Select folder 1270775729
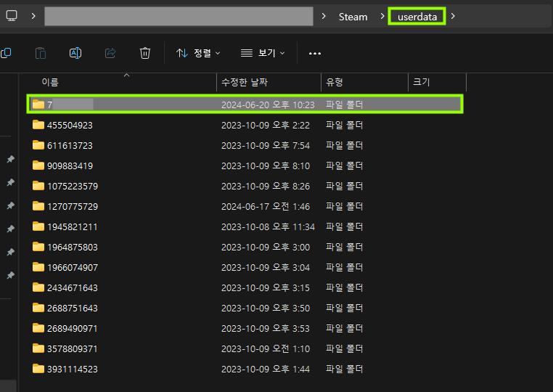 pos(73,206)
